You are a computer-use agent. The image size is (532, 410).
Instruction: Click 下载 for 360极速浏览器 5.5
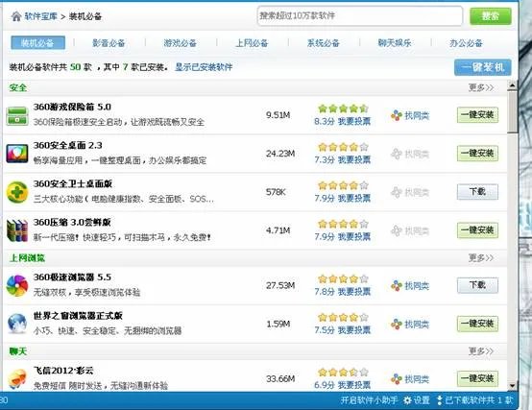click(x=477, y=285)
